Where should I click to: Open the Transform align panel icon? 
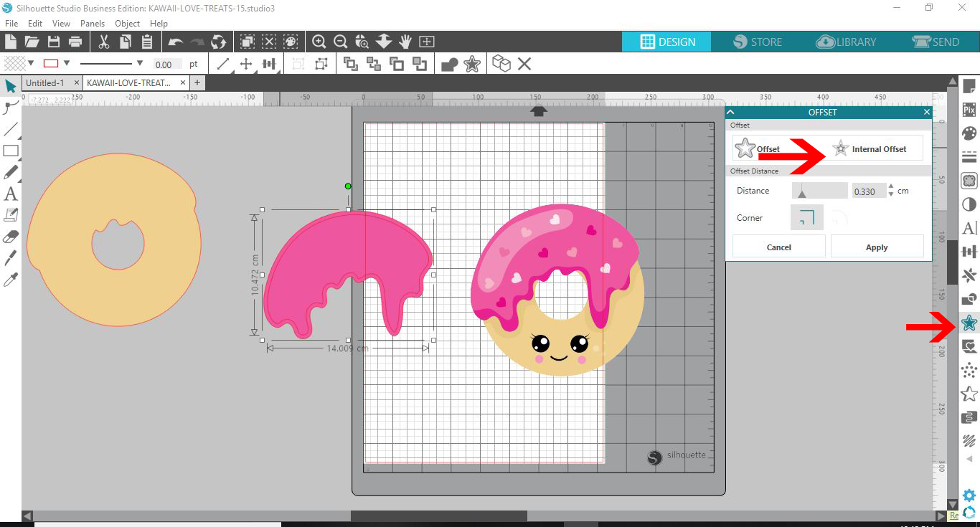(x=969, y=252)
